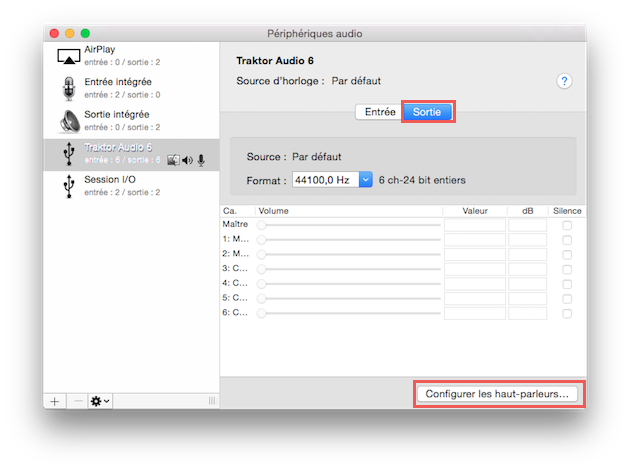This screenshot has height=471, width=630.
Task: Toggle Silence checkbox for channel 6
Action: (567, 314)
